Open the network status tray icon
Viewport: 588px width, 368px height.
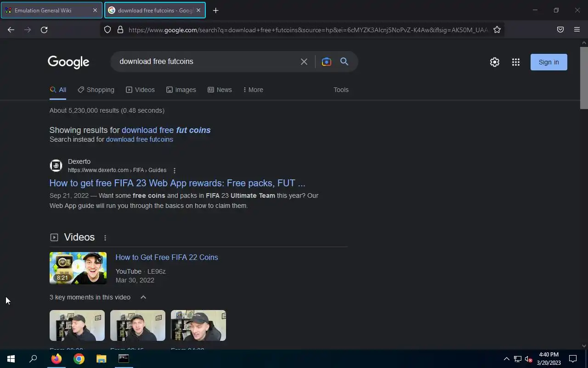point(518,359)
